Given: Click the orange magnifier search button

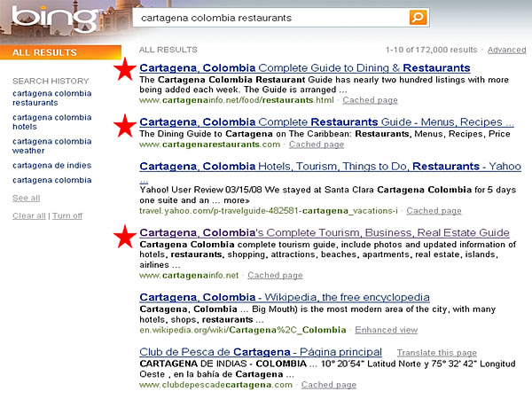Looking at the screenshot, I should pos(419,18).
